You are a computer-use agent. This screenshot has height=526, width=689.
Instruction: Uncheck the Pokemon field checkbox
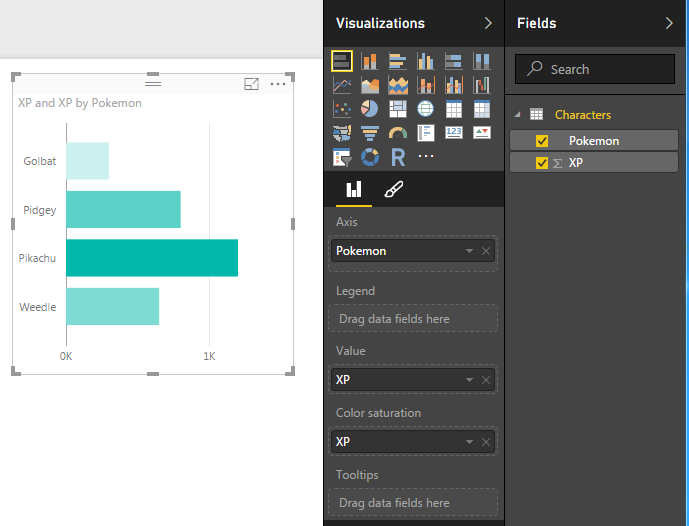[x=542, y=141]
